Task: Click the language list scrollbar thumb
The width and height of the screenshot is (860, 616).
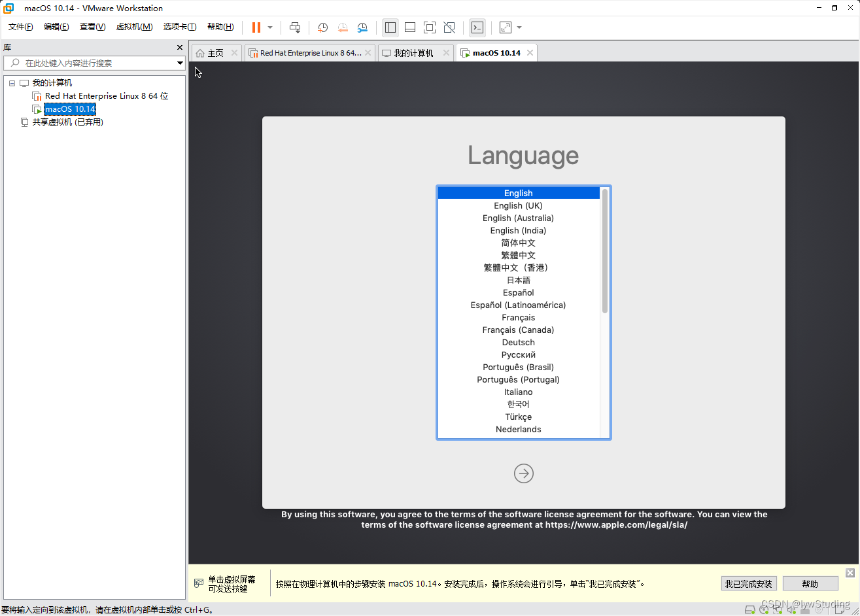Action: (605, 250)
